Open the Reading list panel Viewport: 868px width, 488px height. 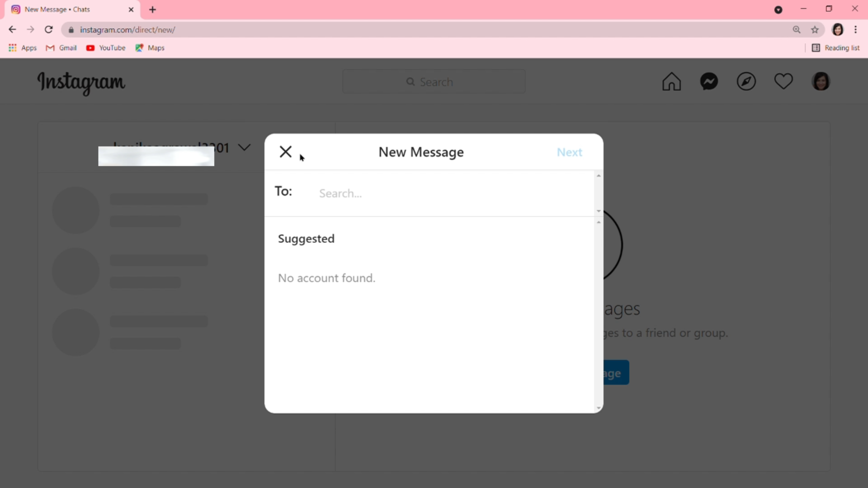tap(836, 48)
